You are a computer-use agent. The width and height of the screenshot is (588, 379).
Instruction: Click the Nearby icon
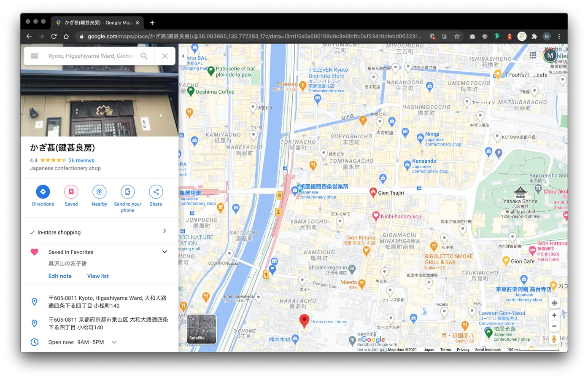tap(100, 192)
